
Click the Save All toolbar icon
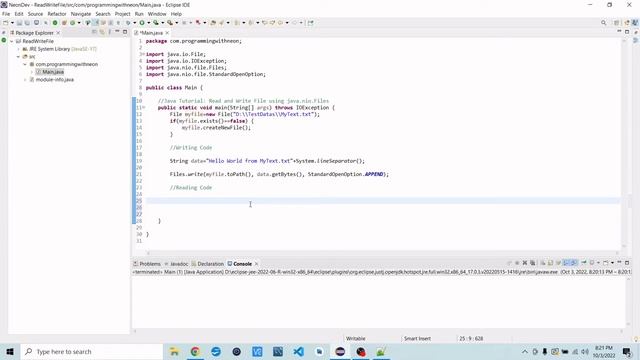pyautogui.click(x=27, y=23)
